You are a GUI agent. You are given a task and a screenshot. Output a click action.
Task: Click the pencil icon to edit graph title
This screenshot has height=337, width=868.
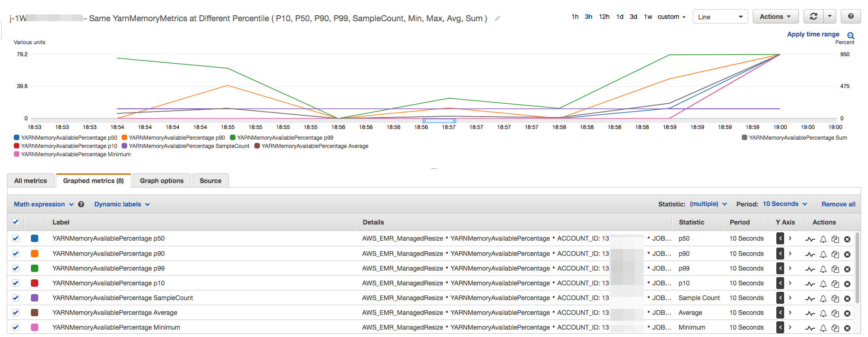(x=497, y=18)
